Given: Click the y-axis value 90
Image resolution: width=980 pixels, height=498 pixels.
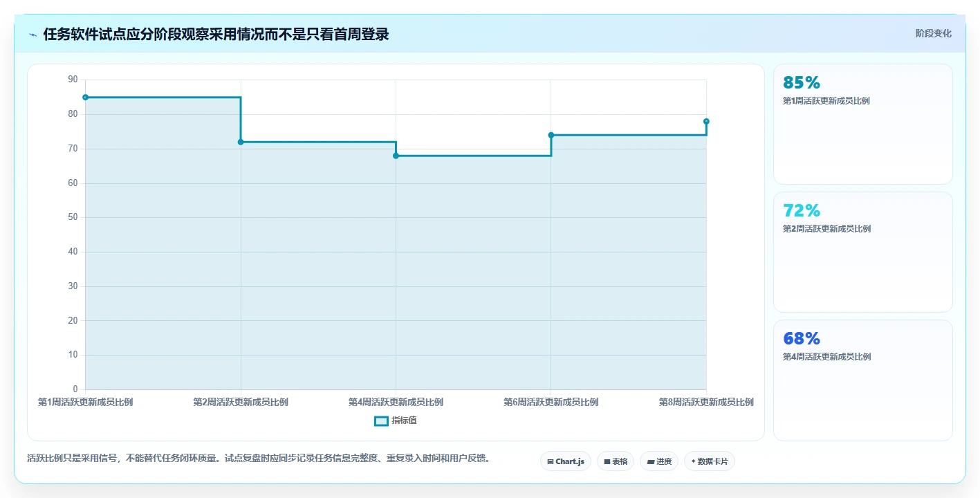Looking at the screenshot, I should click(x=73, y=80).
